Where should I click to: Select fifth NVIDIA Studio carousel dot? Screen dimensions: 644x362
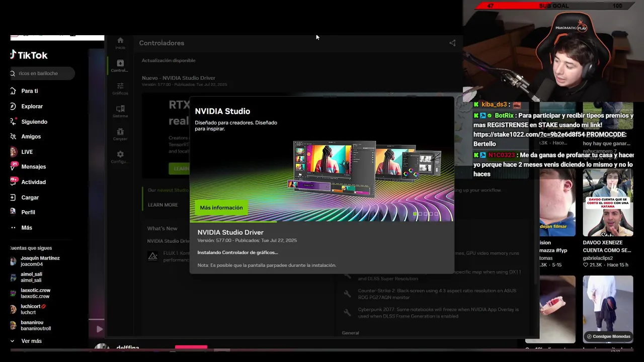(x=437, y=214)
